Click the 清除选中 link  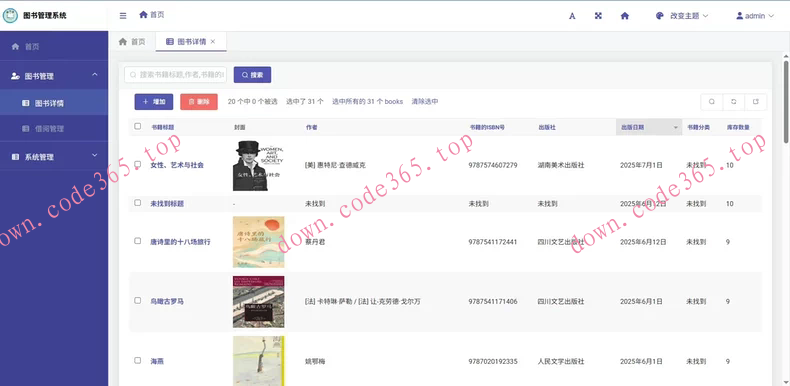425,101
